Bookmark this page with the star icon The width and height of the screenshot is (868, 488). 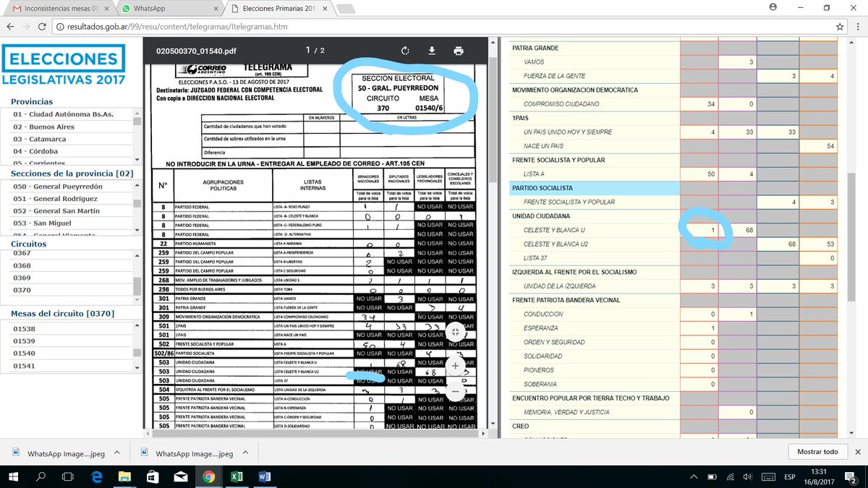tap(839, 27)
